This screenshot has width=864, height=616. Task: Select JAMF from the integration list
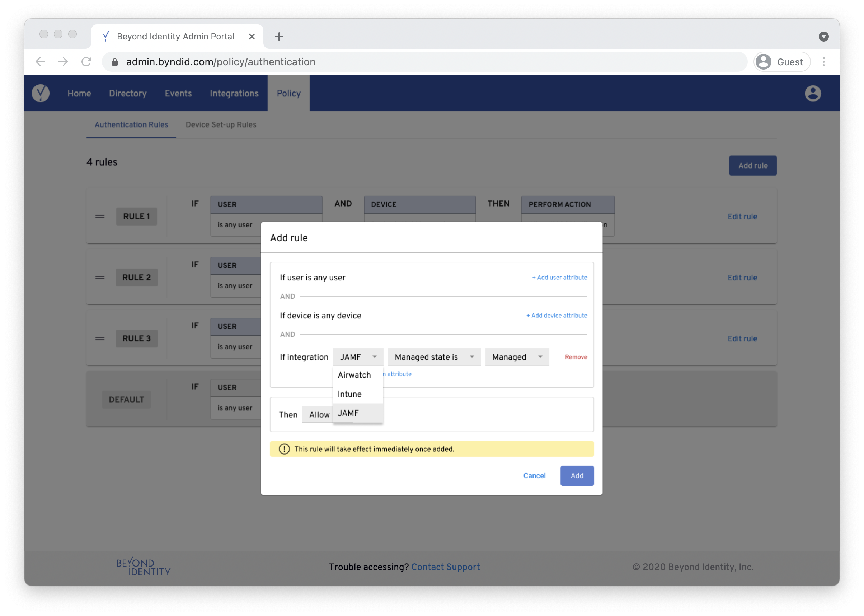coord(358,413)
